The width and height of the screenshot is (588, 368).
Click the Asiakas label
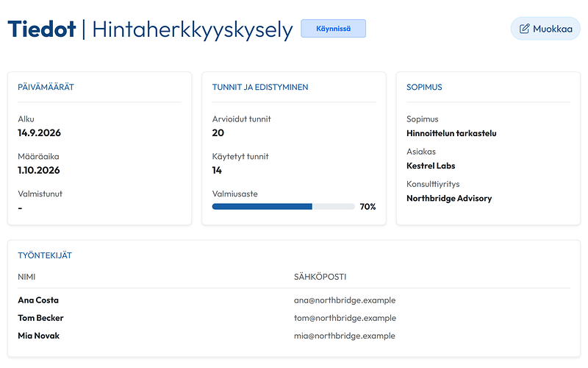(x=421, y=152)
